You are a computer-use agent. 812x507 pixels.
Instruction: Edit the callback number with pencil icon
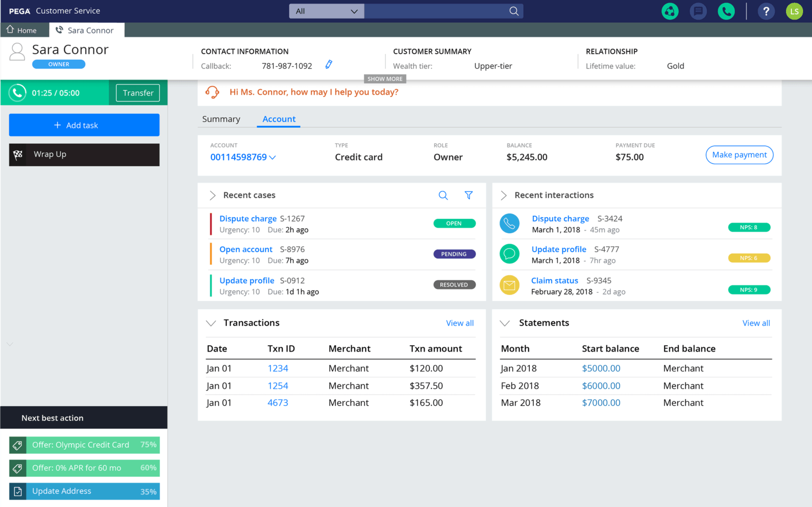(x=328, y=64)
